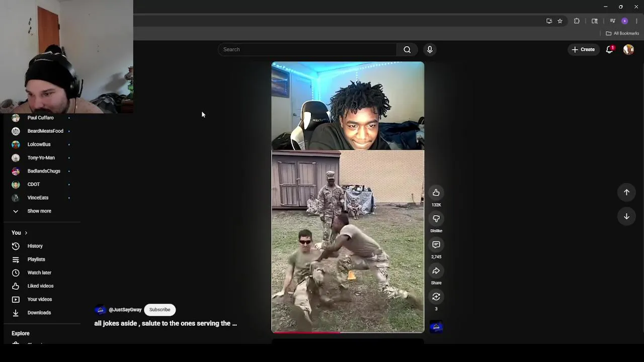Screen dimensions: 644x362
Task: Open the sound thumbnail below the Remix button
Action: tap(436, 327)
